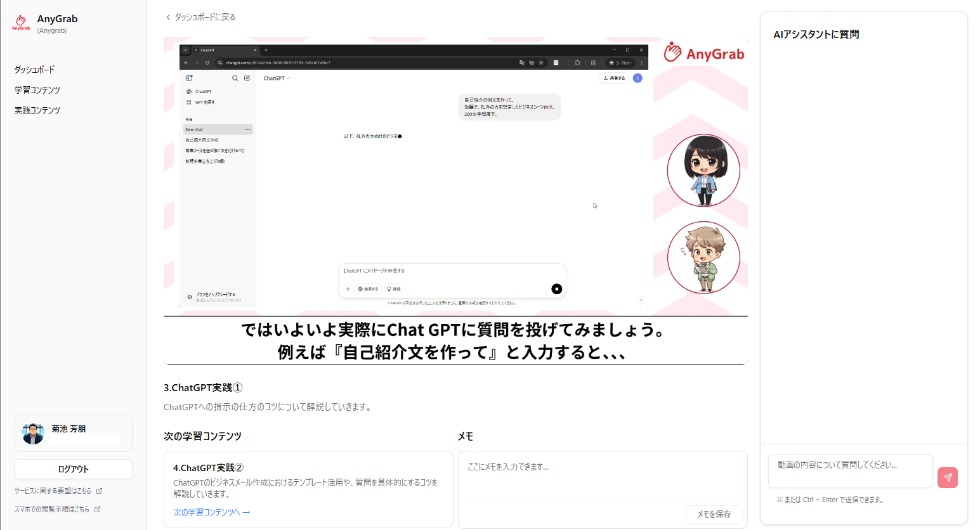The height and width of the screenshot is (530, 980).
Task: Click the browser forward arrow in the video
Action: coord(197,63)
